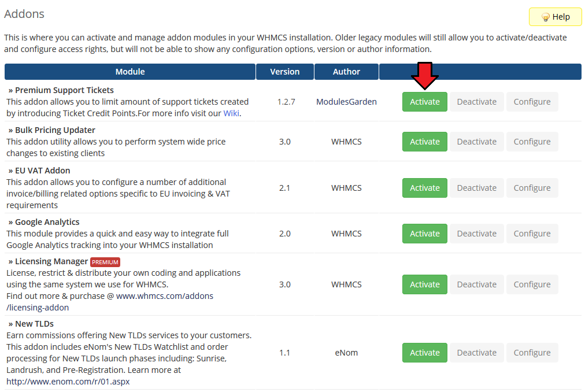The width and height of the screenshot is (585, 392).
Task: Select the Premium Support Tickets title
Action: 64,90
